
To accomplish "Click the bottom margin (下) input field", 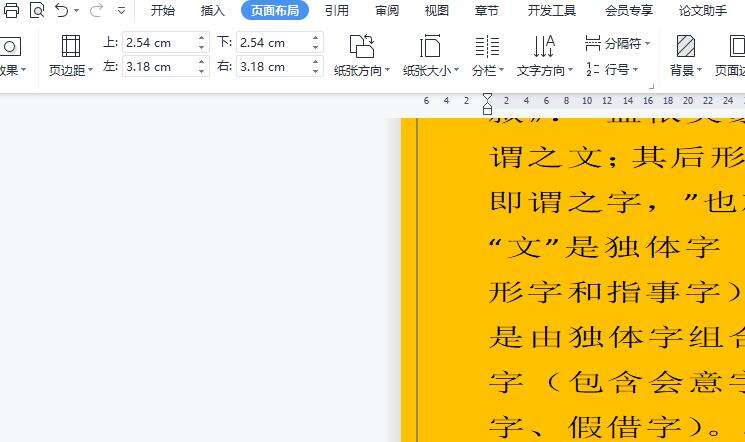I will [x=271, y=43].
